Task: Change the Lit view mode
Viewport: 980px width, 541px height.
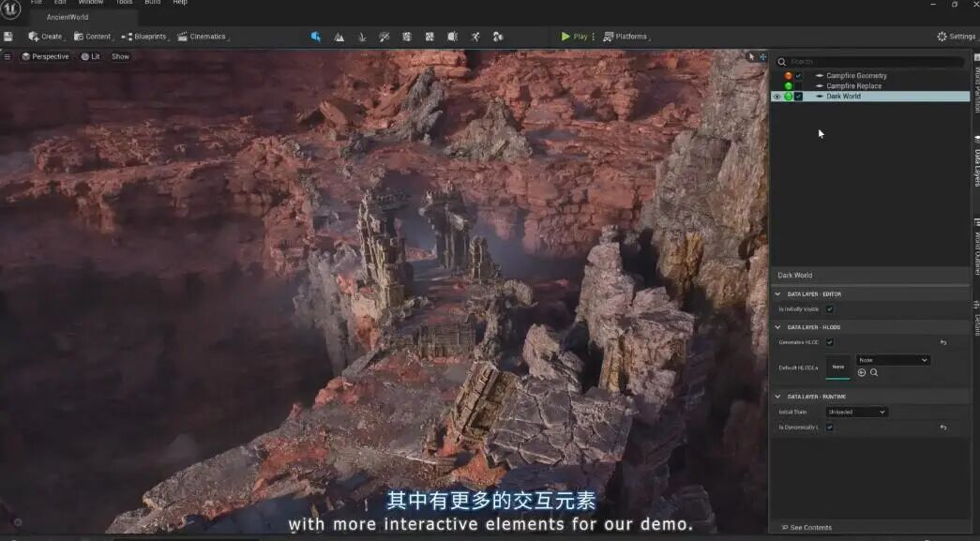Action: click(91, 57)
